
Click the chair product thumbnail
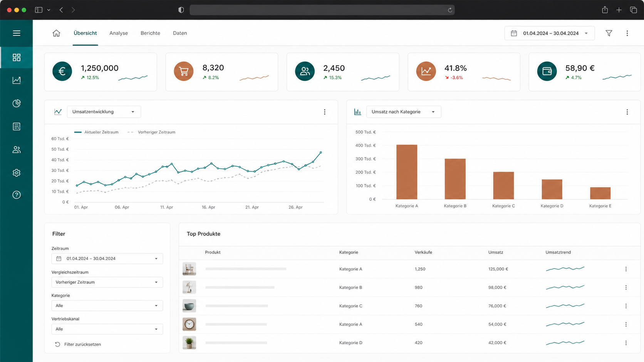pyautogui.click(x=189, y=269)
